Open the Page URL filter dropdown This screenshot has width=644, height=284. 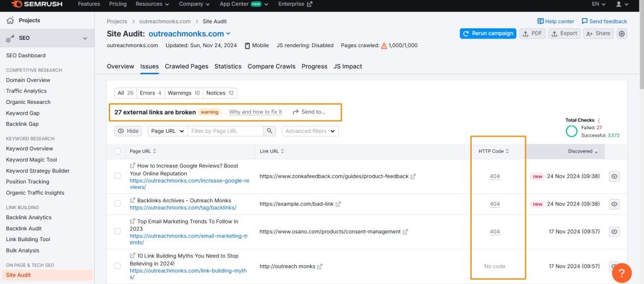point(167,131)
